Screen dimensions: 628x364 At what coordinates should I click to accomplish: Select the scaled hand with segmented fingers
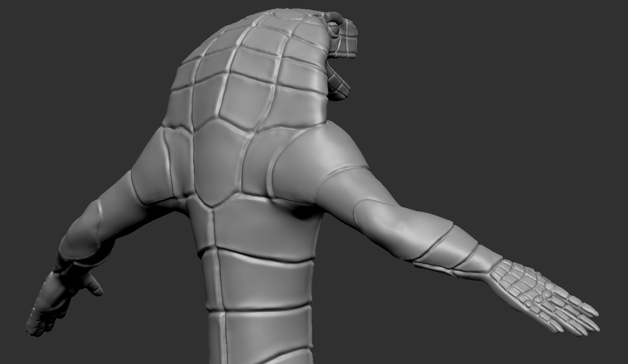coord(544,297)
